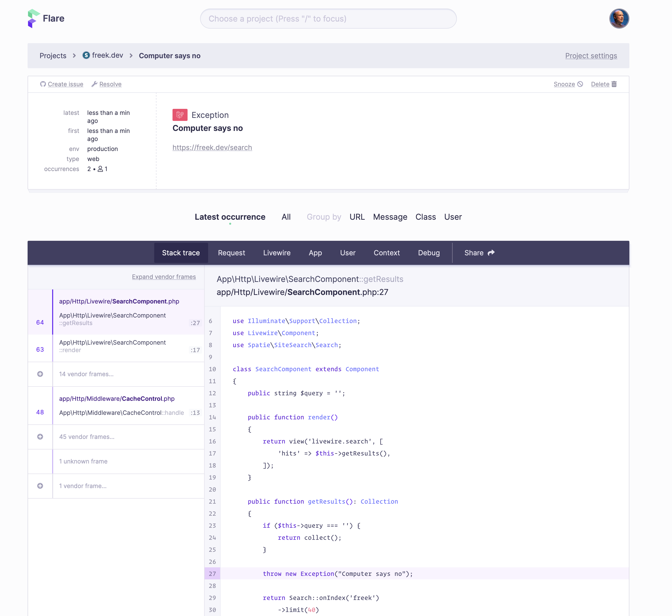Switch to the Livewire tab

pos(277,253)
